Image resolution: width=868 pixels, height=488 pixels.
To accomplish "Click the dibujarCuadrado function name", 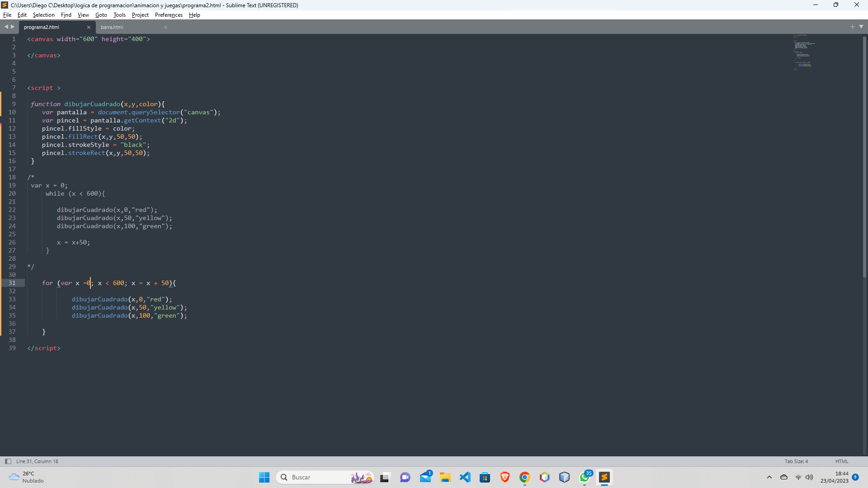I will (x=92, y=104).
